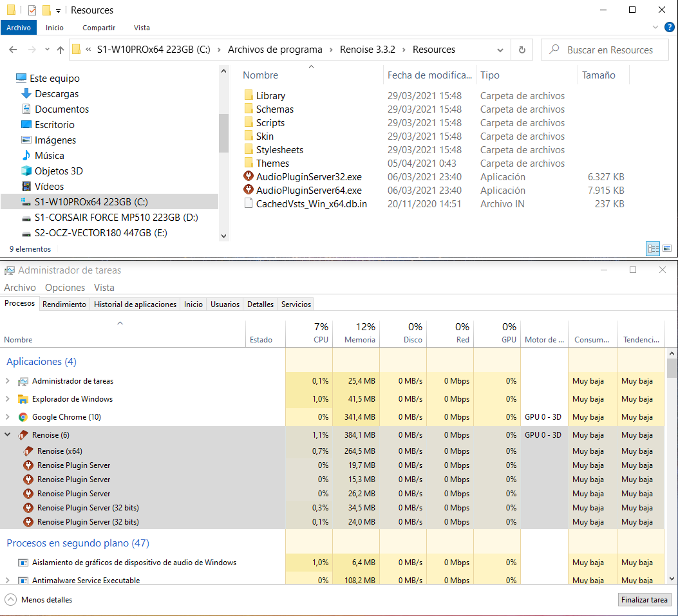Click the Renoise (x64) process icon
The width and height of the screenshot is (678, 616).
pos(28,451)
